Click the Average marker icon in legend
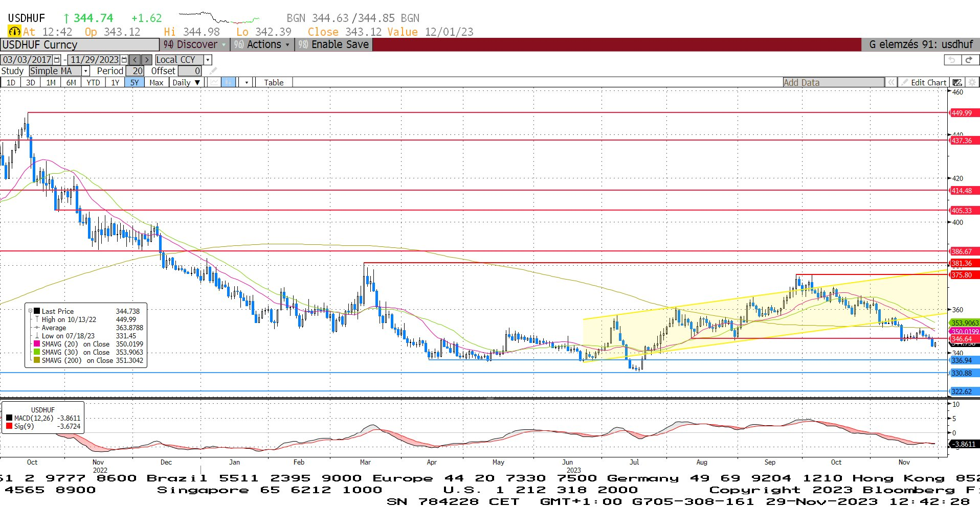Screen dimensions: 980x530 click(37, 328)
